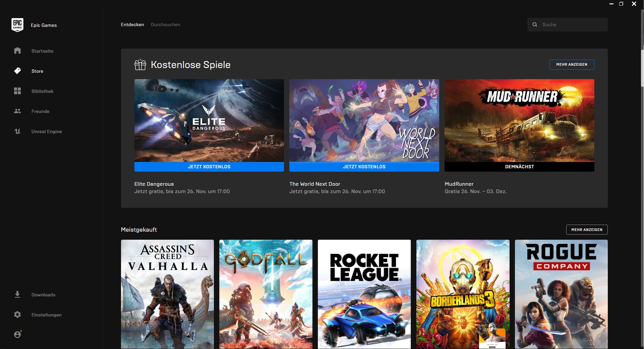Screen dimensions: 644x349
Task: Click the Startseite home icon
Action: point(17,51)
